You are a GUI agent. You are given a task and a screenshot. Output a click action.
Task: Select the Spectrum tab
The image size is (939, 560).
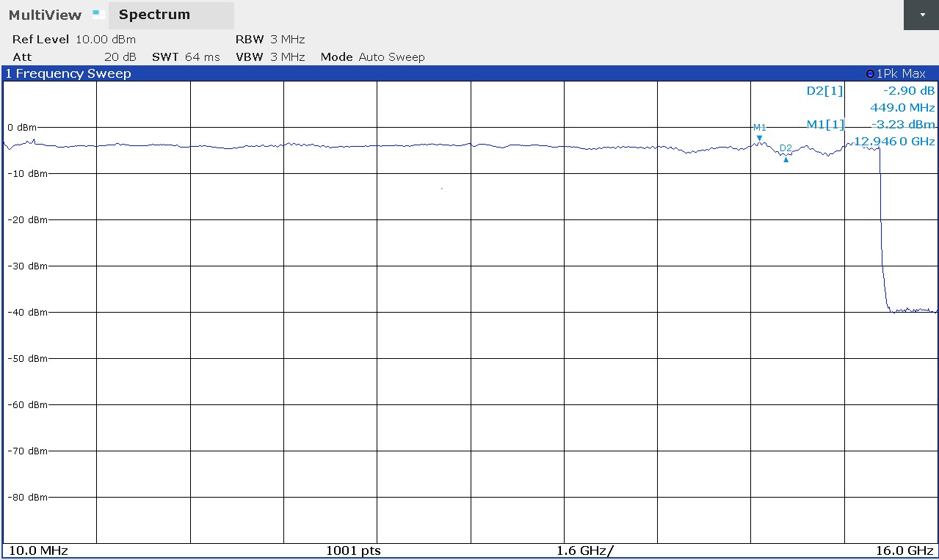[x=171, y=15]
